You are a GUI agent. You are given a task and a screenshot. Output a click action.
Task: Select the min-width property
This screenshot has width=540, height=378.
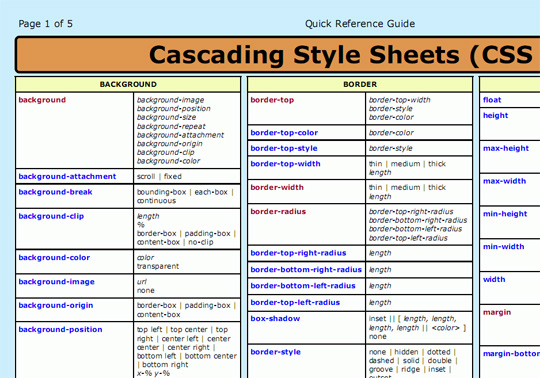(503, 246)
